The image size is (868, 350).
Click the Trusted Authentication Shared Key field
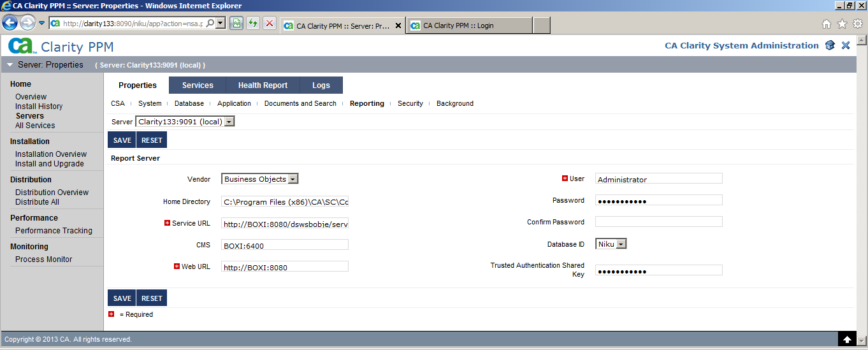pos(659,271)
